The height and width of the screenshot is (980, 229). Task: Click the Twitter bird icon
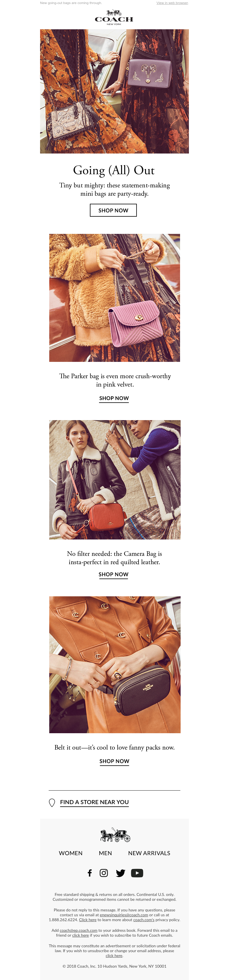tap(121, 873)
